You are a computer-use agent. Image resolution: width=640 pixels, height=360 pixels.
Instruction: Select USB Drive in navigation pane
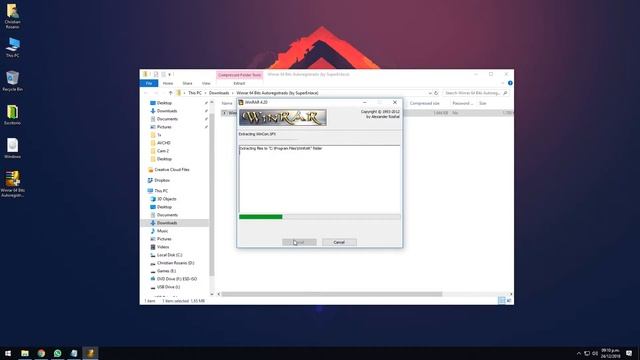pyautogui.click(x=168, y=287)
